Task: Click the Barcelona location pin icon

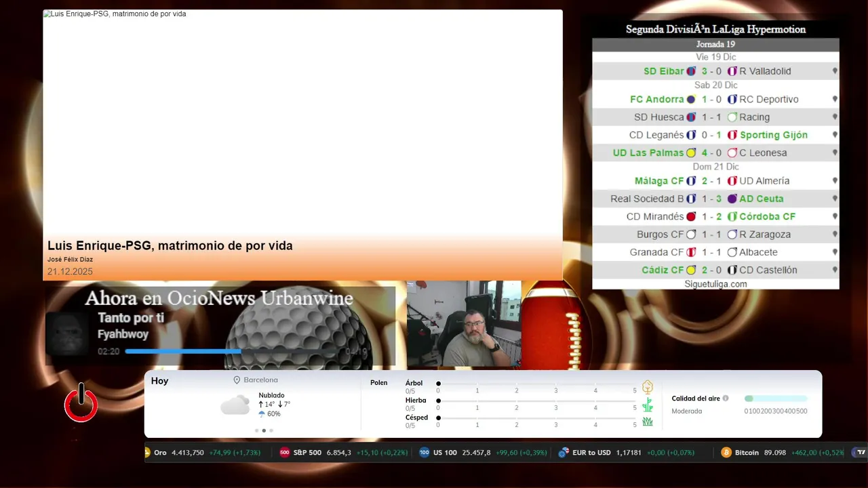Action: (237, 380)
